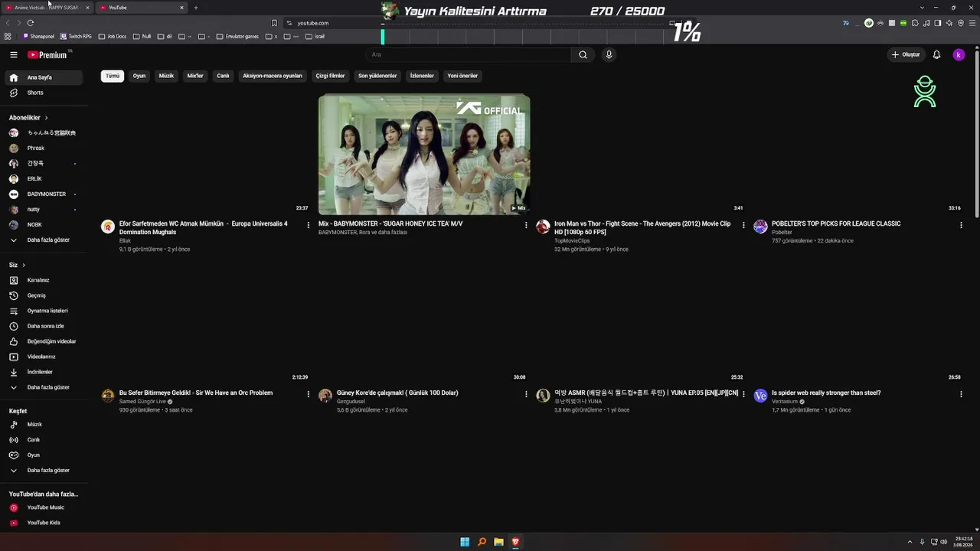Open Beğendiğim videolar list
The image size is (980, 551).
point(44,341)
